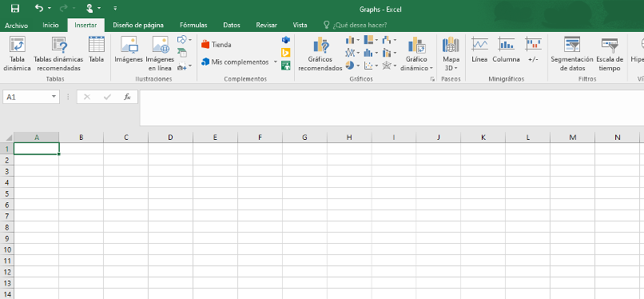
Task: Insert a Tabla from the Tablas group
Action: click(x=97, y=50)
